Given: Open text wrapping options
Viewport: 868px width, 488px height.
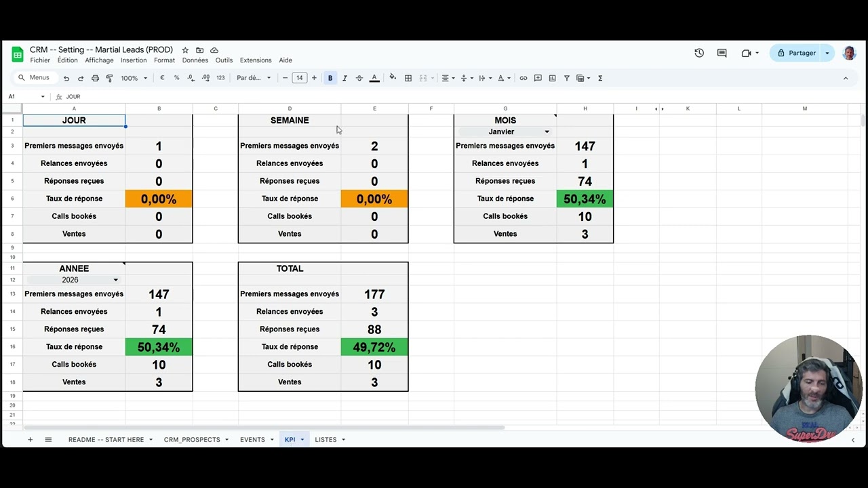Looking at the screenshot, I should [485, 78].
